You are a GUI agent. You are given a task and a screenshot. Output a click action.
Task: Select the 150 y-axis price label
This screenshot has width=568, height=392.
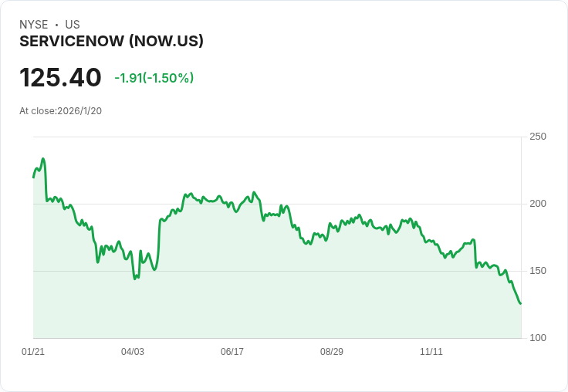coord(538,271)
